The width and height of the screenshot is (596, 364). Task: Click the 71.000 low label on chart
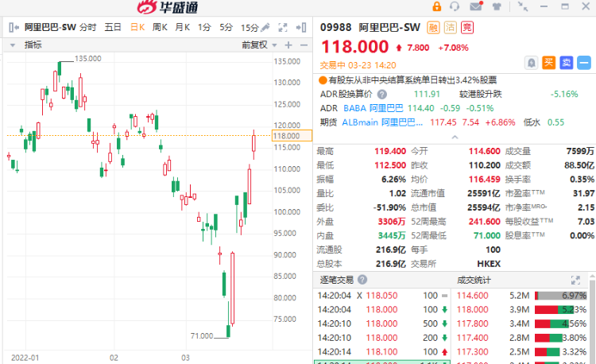202,336
